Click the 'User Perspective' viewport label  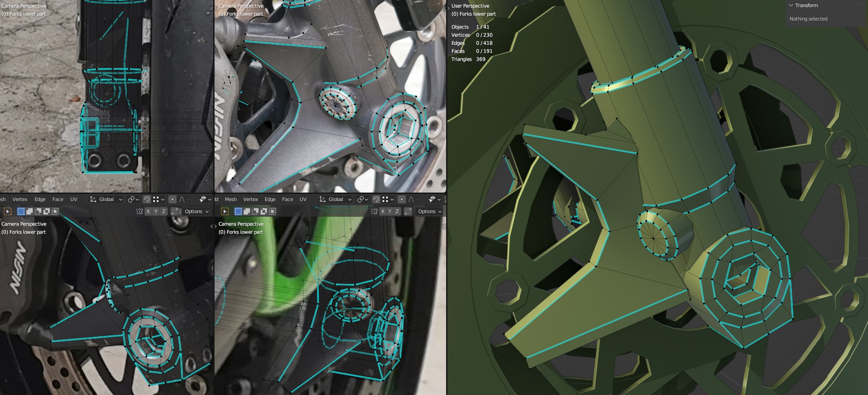[470, 6]
